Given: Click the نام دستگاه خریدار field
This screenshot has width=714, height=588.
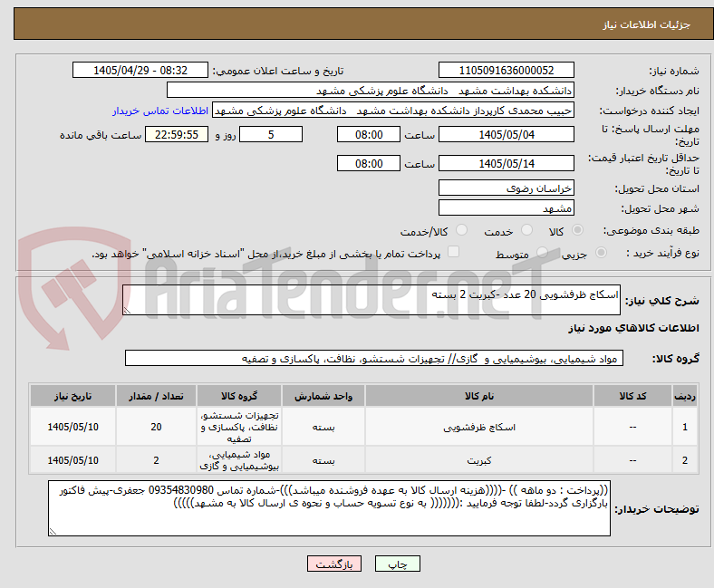Looking at the screenshot, I should 371,91.
